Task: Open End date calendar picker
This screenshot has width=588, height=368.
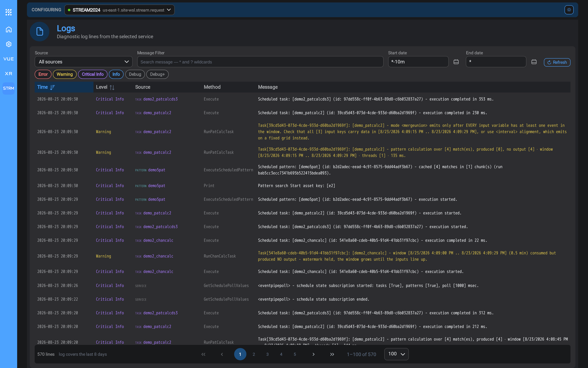Action: pos(534,62)
